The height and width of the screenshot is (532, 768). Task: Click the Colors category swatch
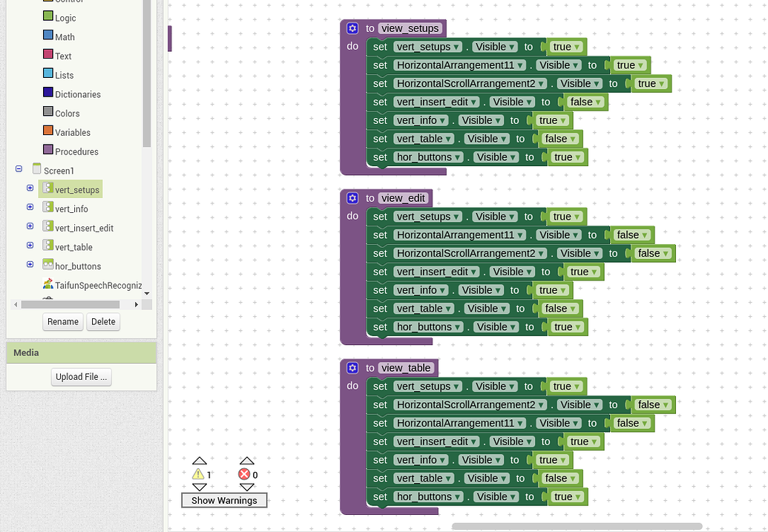(x=48, y=113)
